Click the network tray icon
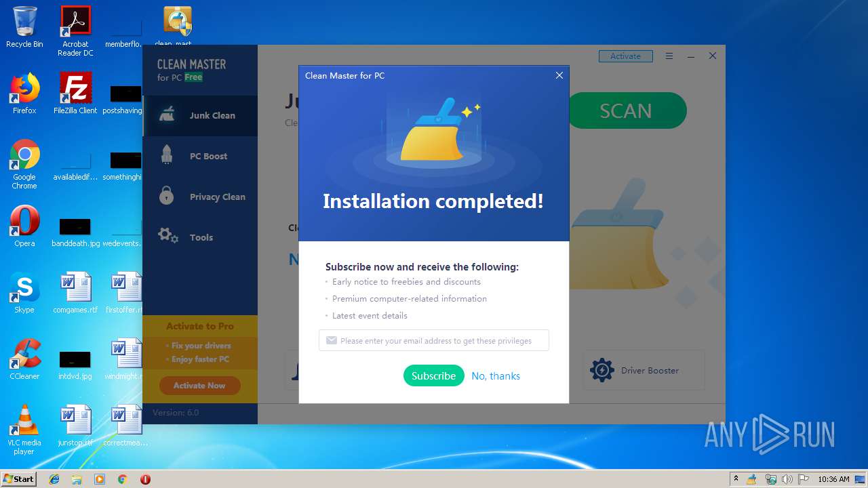Screen dimensions: 868x488 (x=770, y=479)
